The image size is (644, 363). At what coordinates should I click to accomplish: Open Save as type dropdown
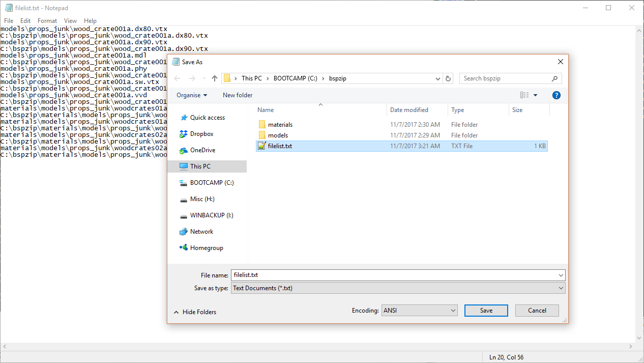point(398,288)
